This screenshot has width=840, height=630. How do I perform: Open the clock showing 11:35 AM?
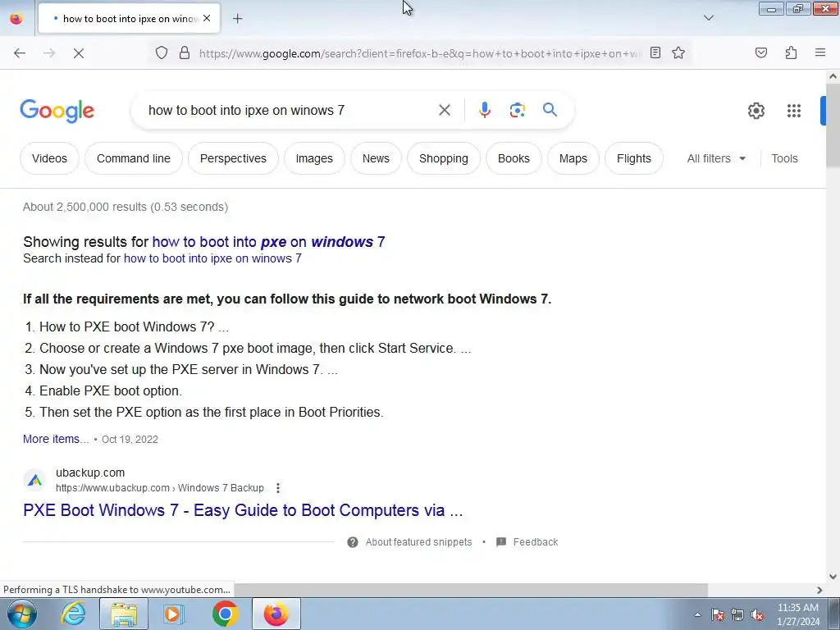click(797, 614)
